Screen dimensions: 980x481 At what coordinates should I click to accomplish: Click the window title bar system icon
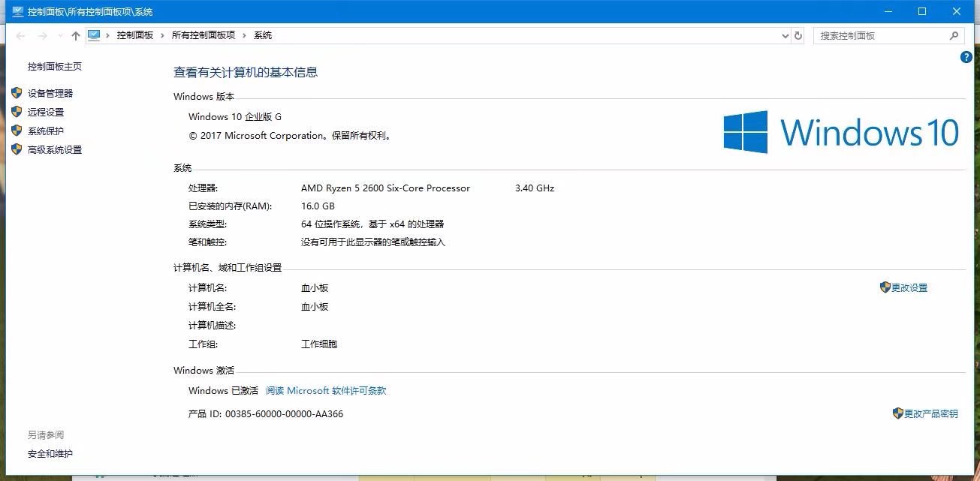click(17, 11)
